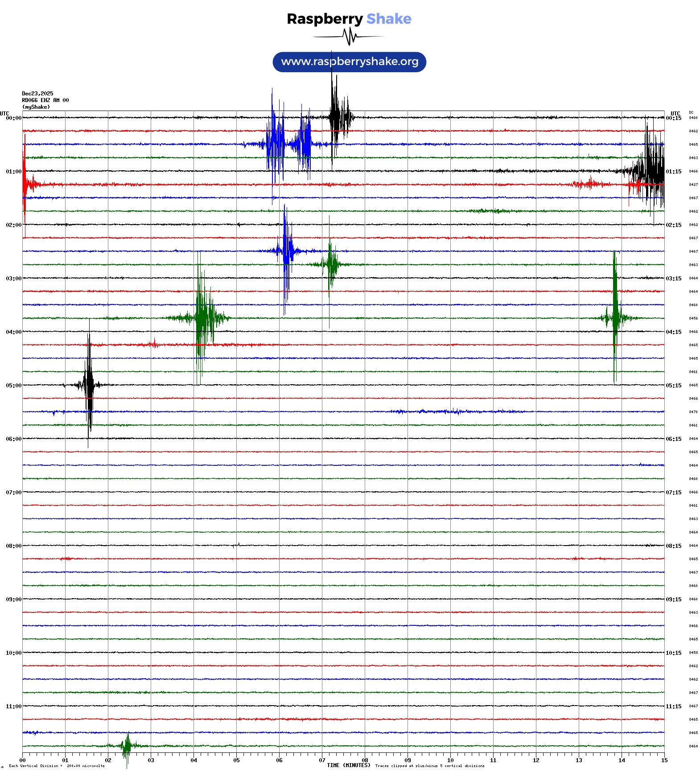Click the tall green spike near minute 14
This screenshot has height=772, width=700.
615,317
